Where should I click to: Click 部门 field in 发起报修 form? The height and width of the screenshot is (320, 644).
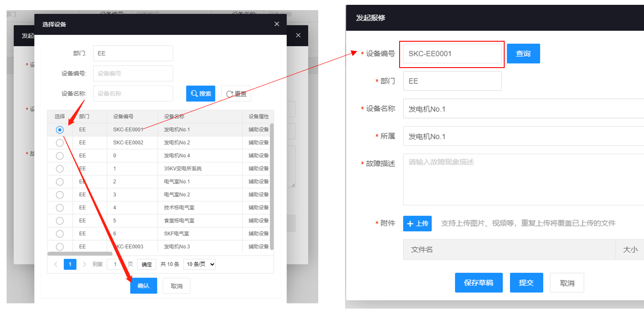click(x=452, y=81)
